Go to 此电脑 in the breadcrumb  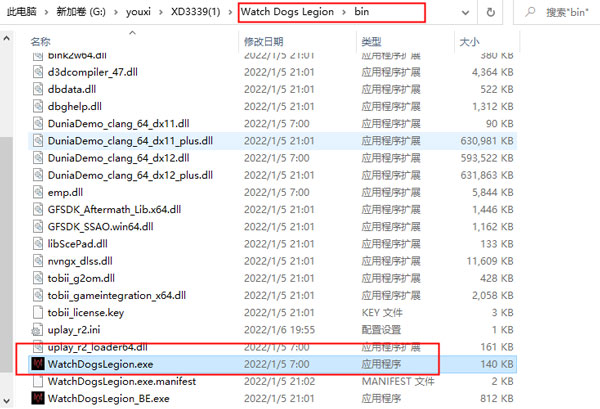22,12
